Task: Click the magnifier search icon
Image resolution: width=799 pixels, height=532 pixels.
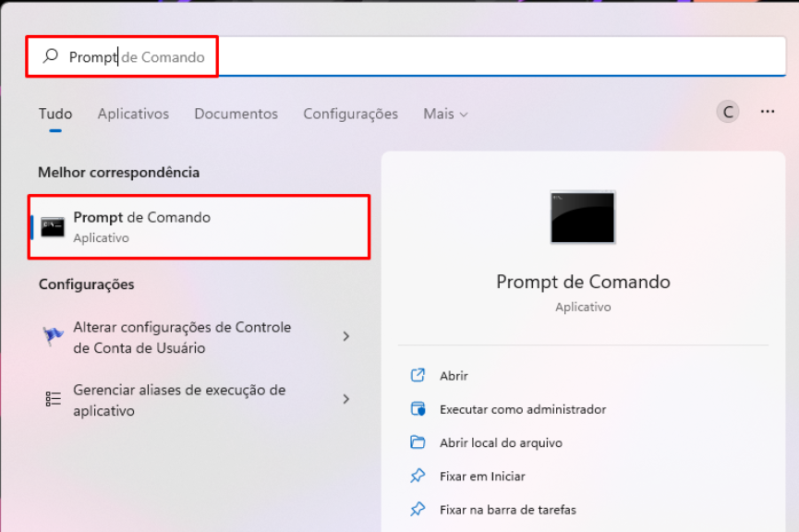Action: pos(51,57)
